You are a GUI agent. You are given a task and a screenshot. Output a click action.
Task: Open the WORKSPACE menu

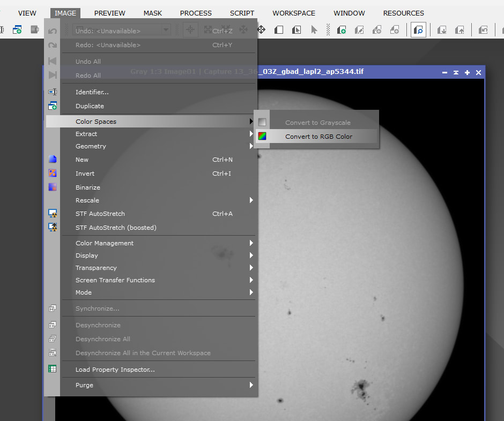pyautogui.click(x=294, y=13)
